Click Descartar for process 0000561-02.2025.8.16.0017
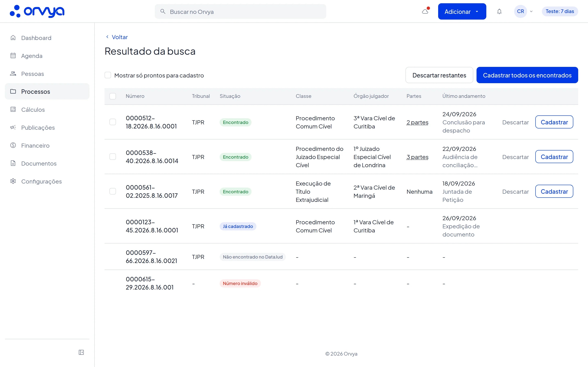The height and width of the screenshot is (367, 588). click(515, 191)
